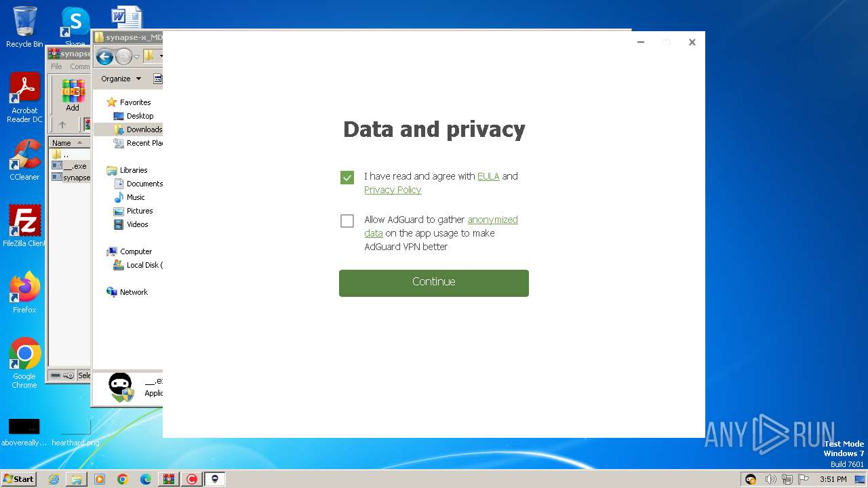Click the AdGuard ninja tray icon

pyautogui.click(x=751, y=479)
